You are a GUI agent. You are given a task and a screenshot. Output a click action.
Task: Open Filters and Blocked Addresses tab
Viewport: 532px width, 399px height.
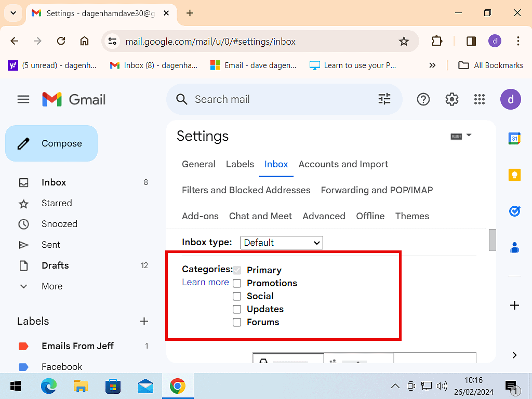pos(246,190)
